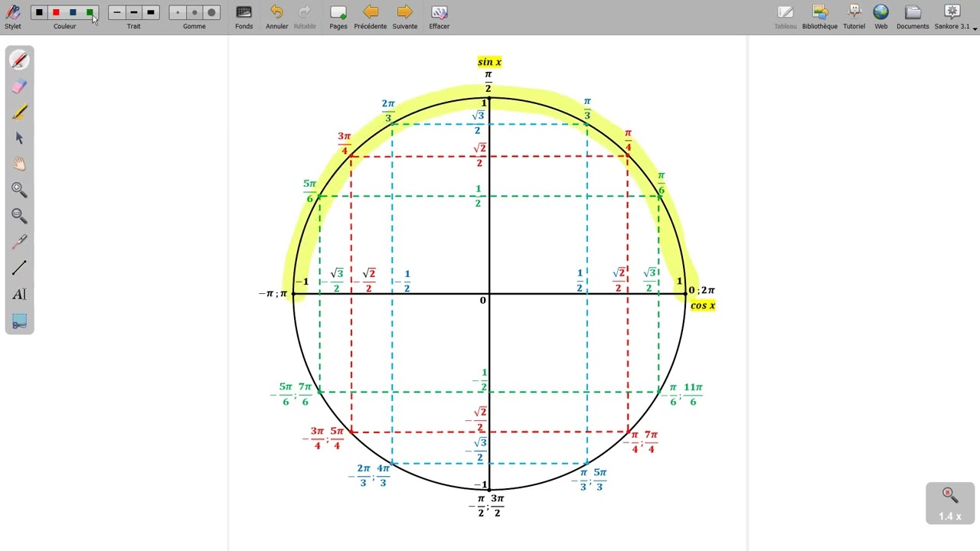Screen dimensions: 980x551
Task: Select the large eraser size
Action: click(211, 12)
